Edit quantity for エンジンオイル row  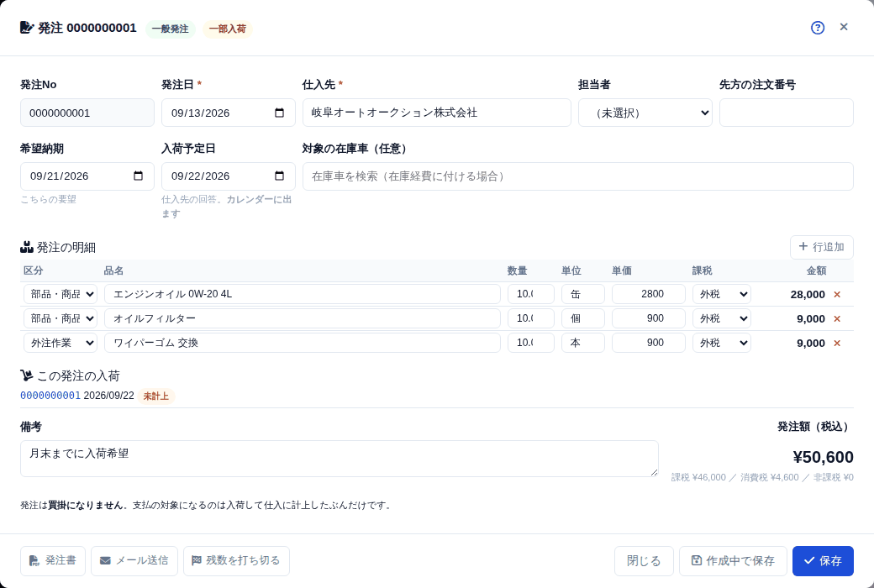530,294
